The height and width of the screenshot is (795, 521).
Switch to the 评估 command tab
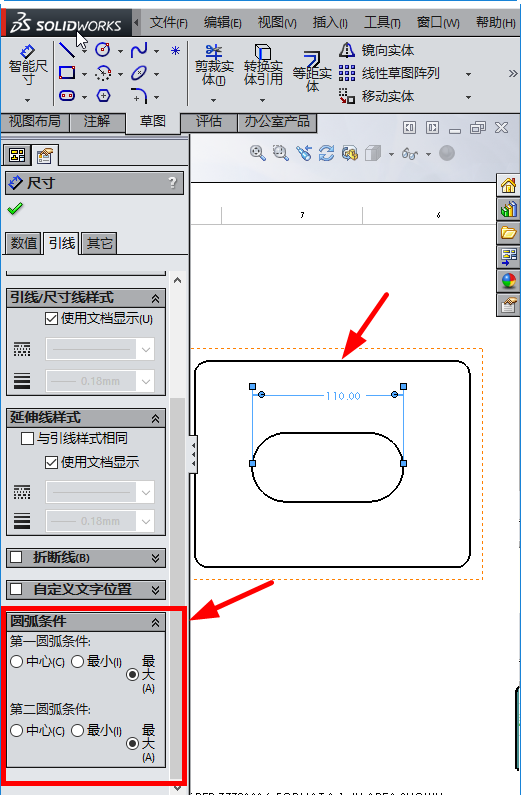(x=209, y=121)
